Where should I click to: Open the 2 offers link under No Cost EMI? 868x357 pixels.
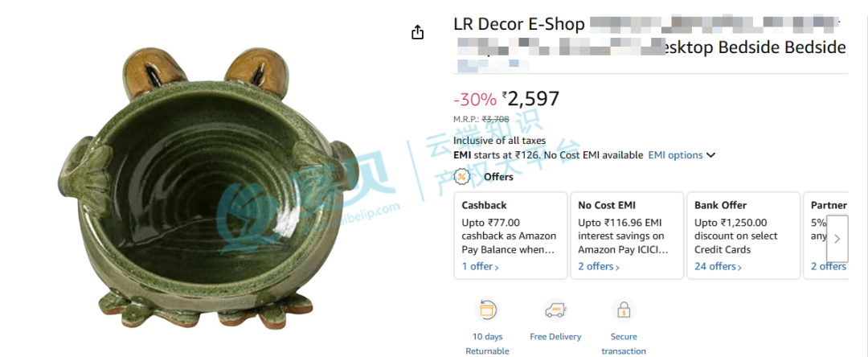click(599, 266)
